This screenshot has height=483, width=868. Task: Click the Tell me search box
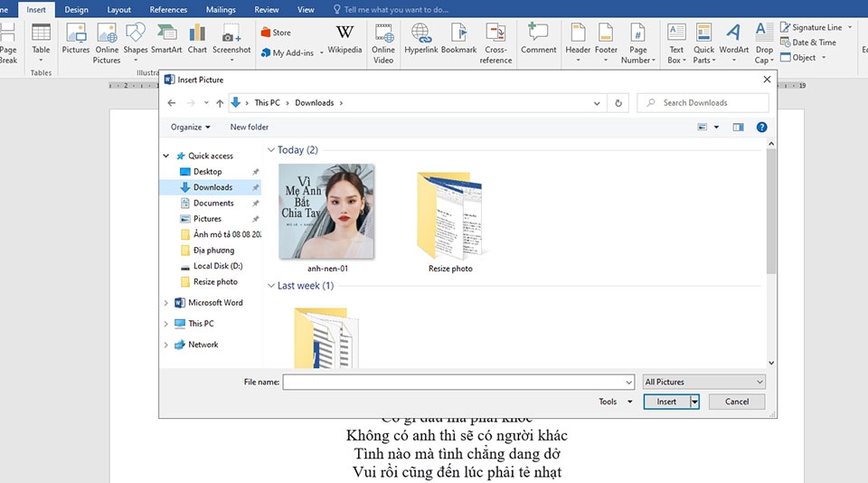point(391,9)
